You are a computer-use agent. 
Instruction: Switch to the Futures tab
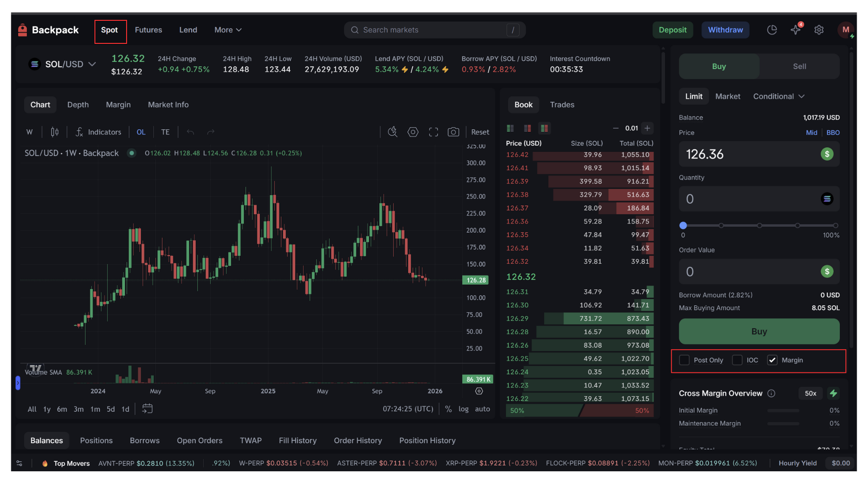click(x=148, y=30)
